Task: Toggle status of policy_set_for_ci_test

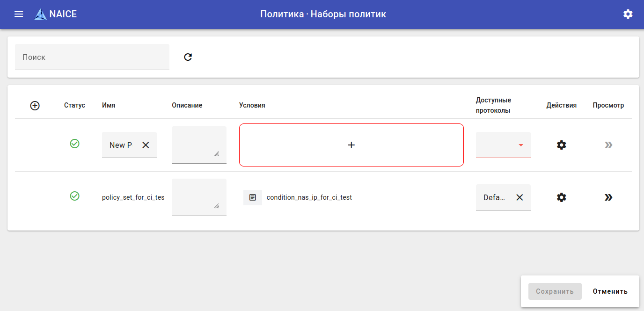Action: (74, 196)
